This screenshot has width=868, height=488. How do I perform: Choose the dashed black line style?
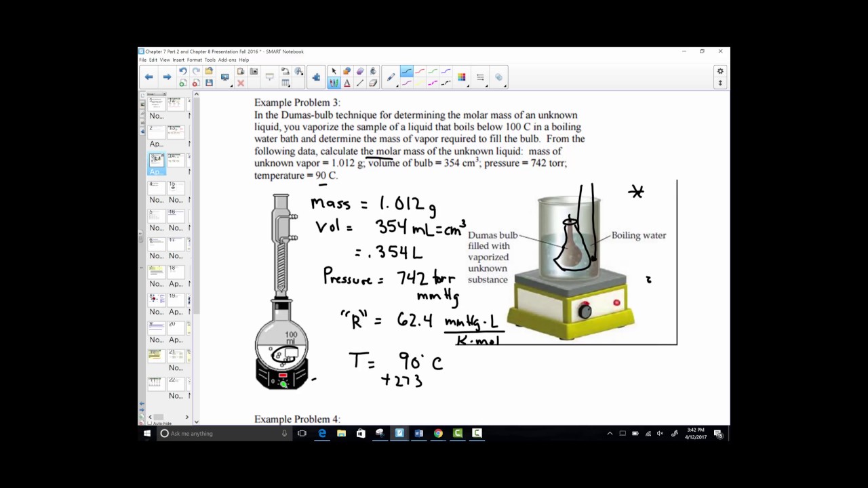(x=446, y=83)
